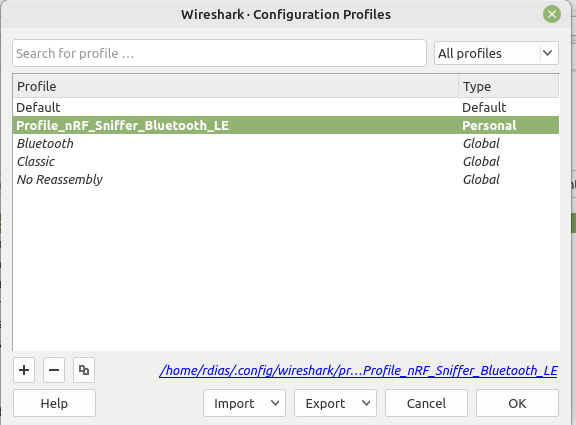Confirm with the OK button
Screen dimensions: 576x425
pos(517,403)
